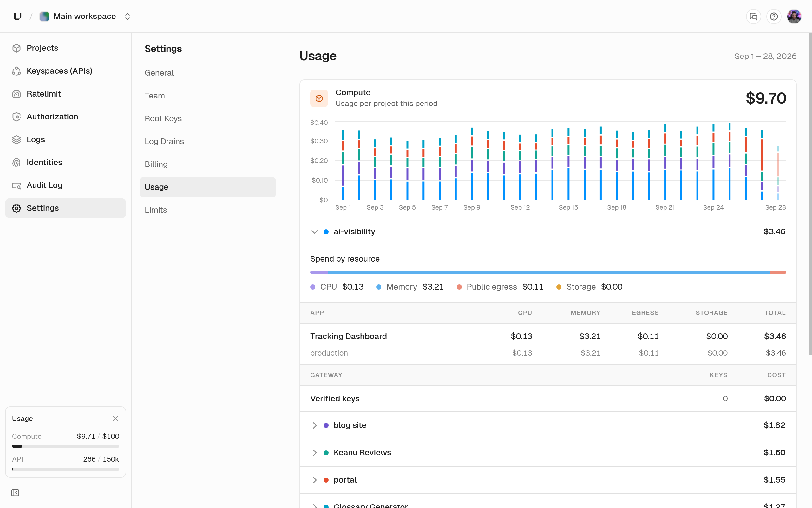
Task: Click the red portal color dot
Action: tap(326, 480)
